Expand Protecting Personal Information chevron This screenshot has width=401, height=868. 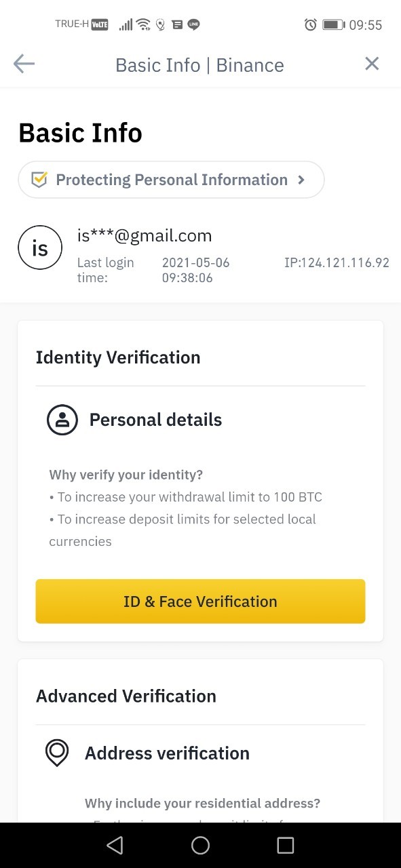pyautogui.click(x=301, y=180)
